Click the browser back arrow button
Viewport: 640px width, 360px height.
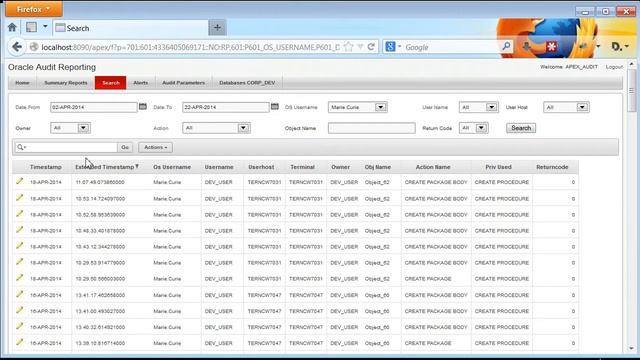point(17,47)
